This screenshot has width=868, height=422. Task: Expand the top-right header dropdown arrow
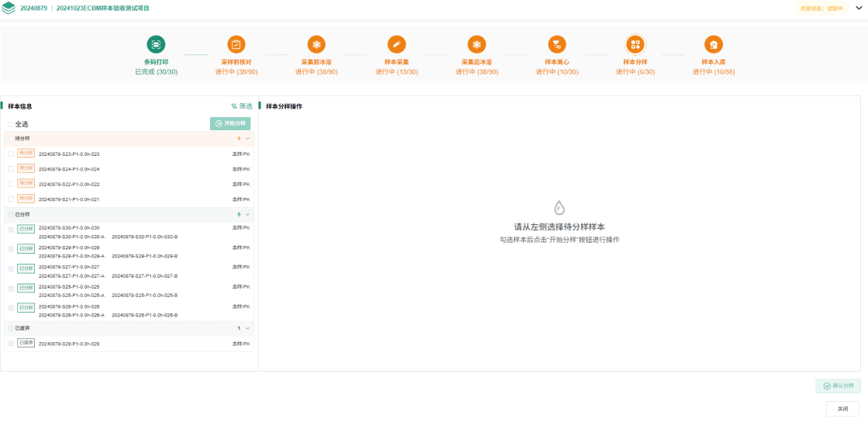pyautogui.click(x=857, y=8)
